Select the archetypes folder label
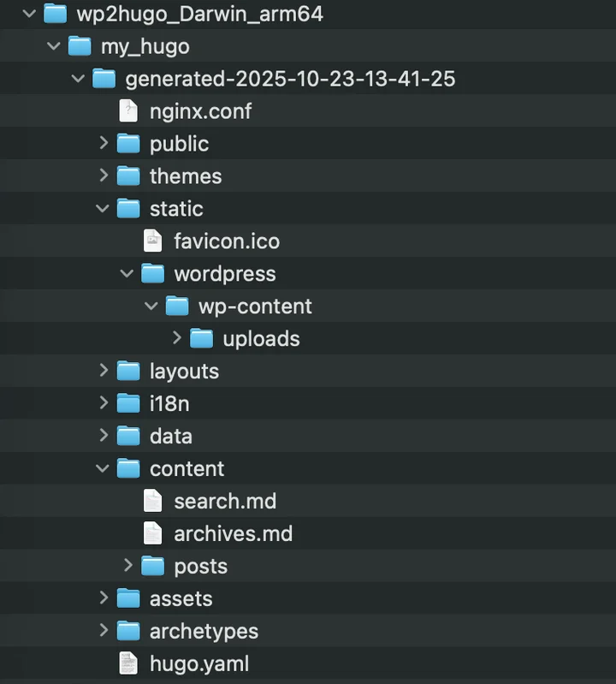The image size is (616, 684). coord(204,631)
